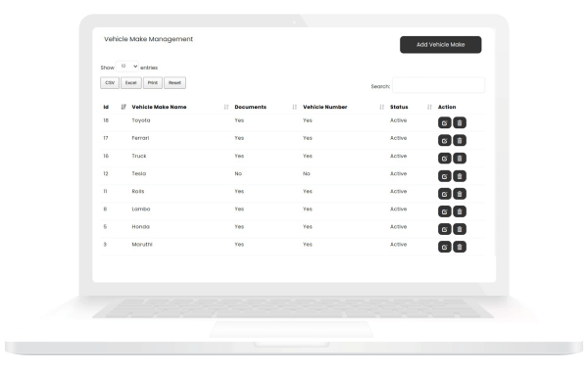Open the Show entries count dropdown
The image size is (588, 372).
[127, 67]
